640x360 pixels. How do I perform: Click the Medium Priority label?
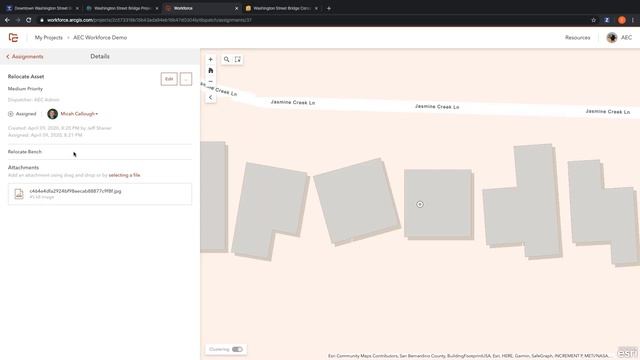pos(25,89)
